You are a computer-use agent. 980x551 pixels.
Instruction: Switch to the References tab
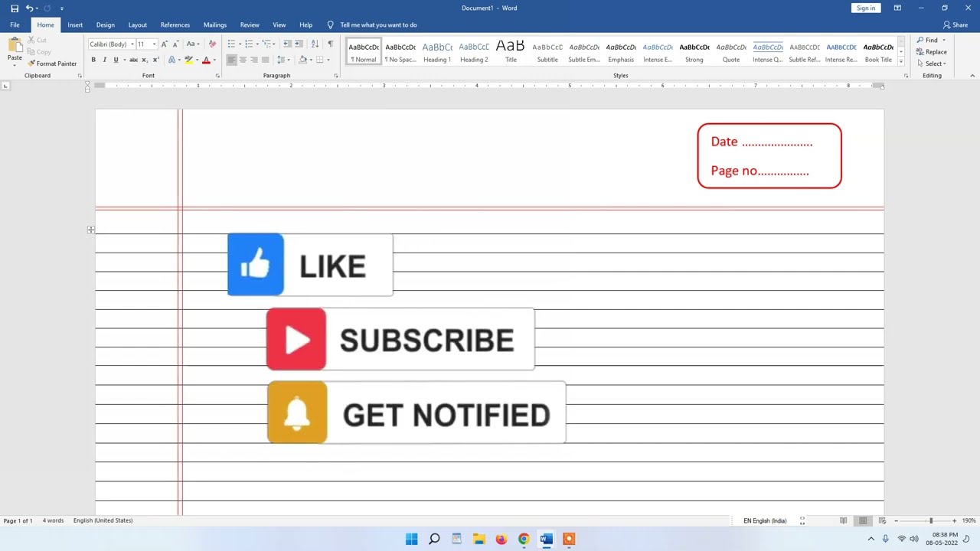click(x=175, y=25)
